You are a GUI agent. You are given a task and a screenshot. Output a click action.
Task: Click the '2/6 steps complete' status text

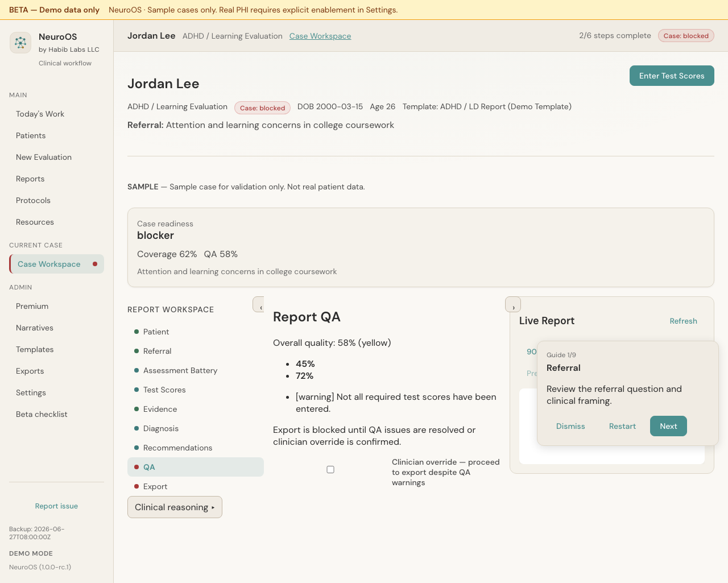615,35
